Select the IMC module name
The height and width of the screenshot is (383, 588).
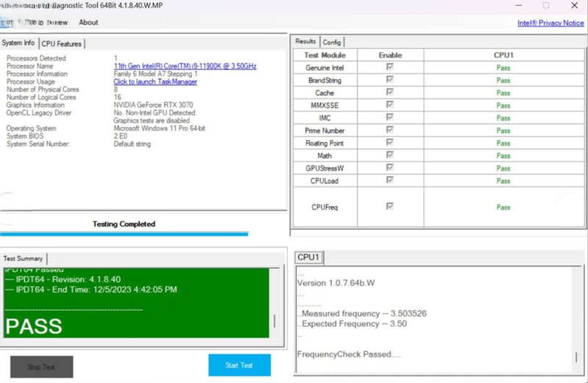(x=325, y=118)
